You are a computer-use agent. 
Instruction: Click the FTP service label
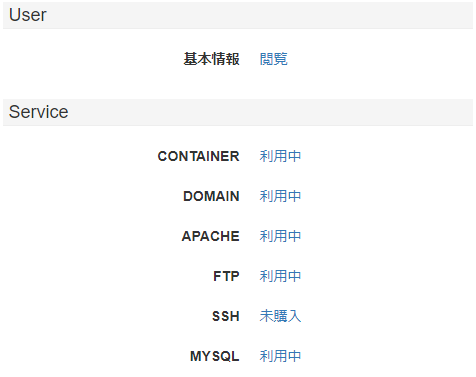pos(226,276)
